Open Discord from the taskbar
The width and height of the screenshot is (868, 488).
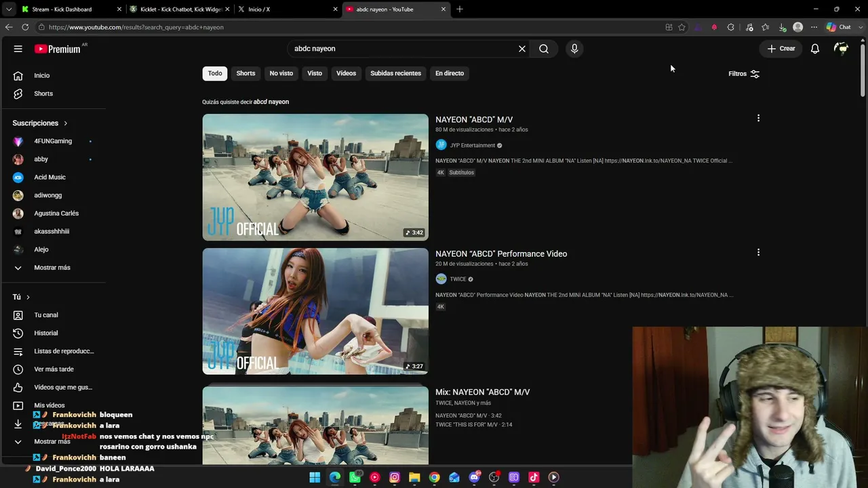(x=474, y=477)
